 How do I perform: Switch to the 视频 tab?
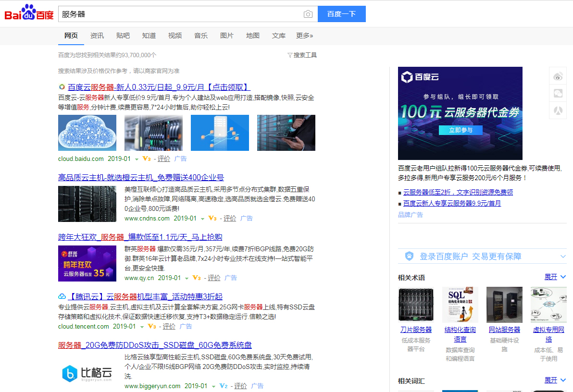tap(174, 36)
